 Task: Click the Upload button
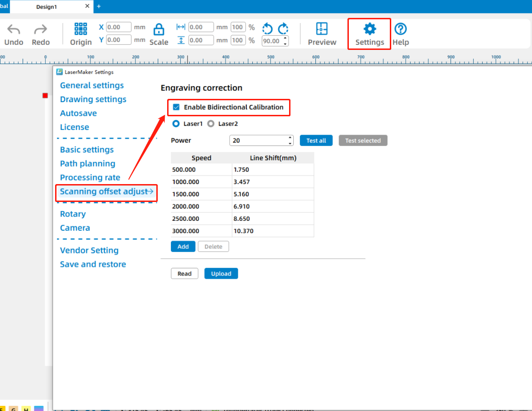point(221,274)
